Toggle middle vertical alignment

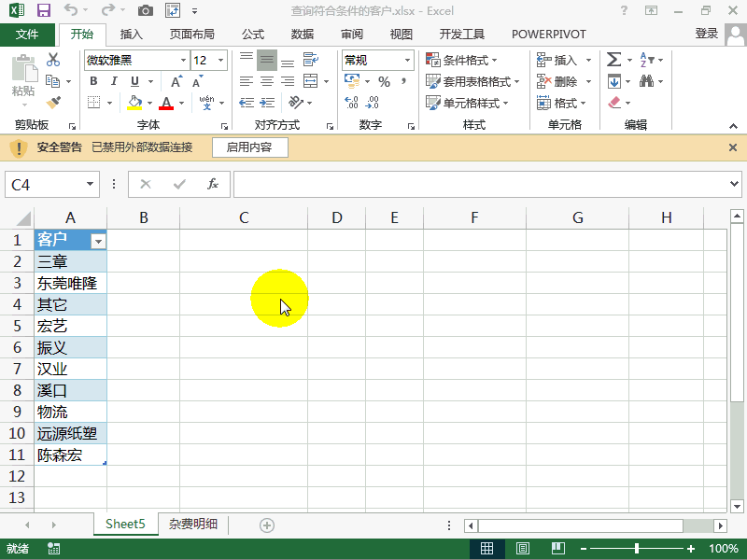tap(267, 60)
